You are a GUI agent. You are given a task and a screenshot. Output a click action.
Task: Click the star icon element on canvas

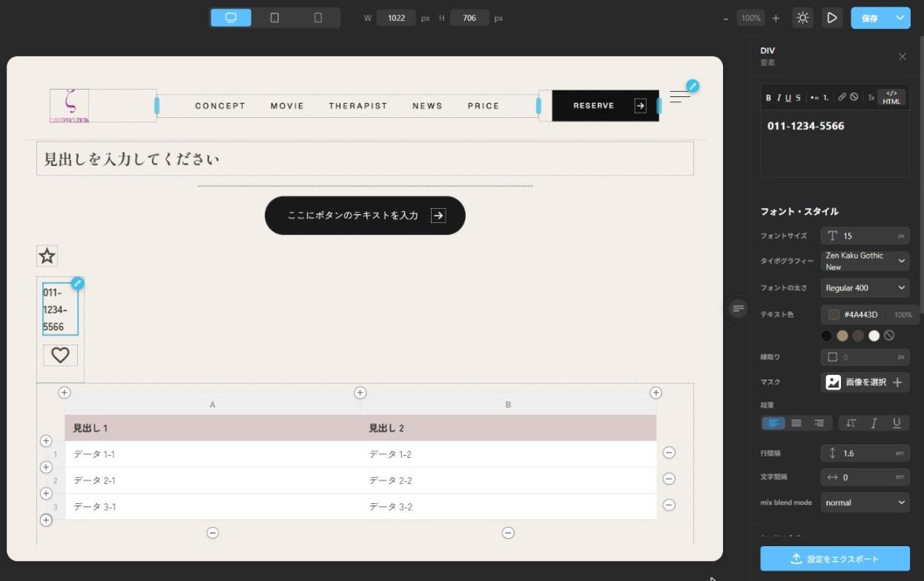pos(47,256)
